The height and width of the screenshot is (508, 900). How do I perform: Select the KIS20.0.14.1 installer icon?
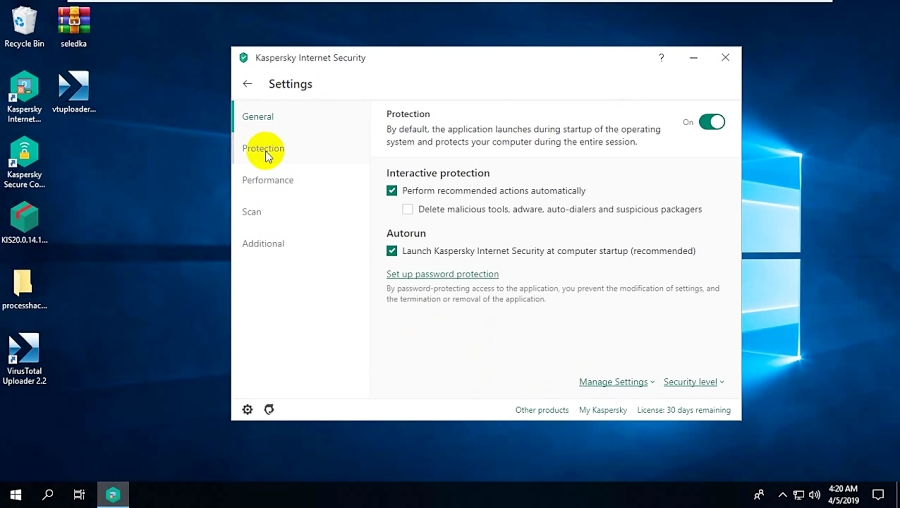click(x=24, y=223)
